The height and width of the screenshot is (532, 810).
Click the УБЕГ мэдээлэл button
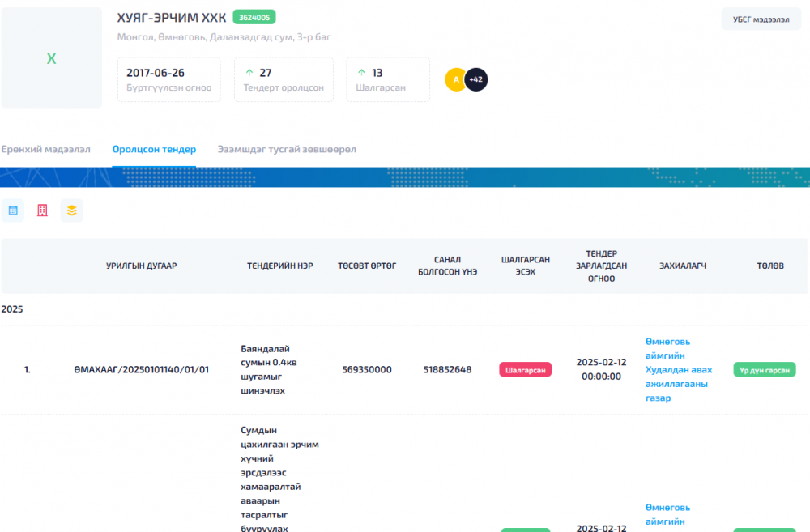[761, 19]
